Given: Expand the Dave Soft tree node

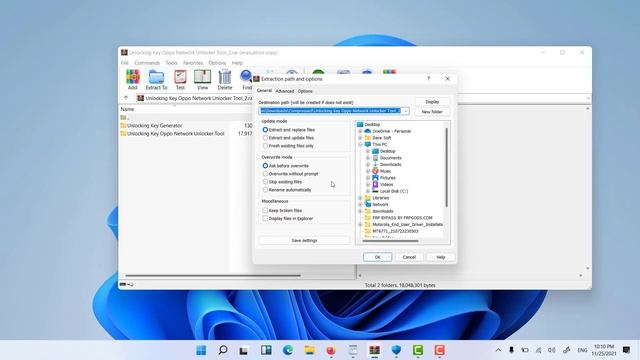Looking at the screenshot, I should coord(360,138).
